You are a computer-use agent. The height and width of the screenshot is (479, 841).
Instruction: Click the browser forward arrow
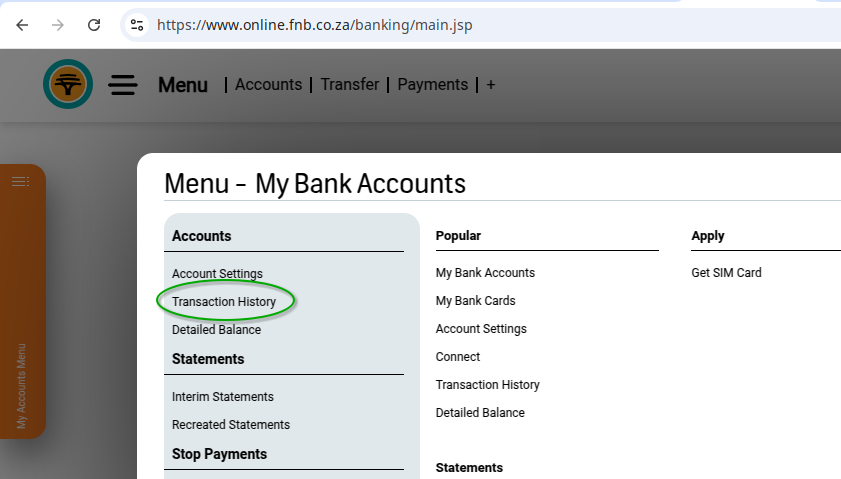58,25
